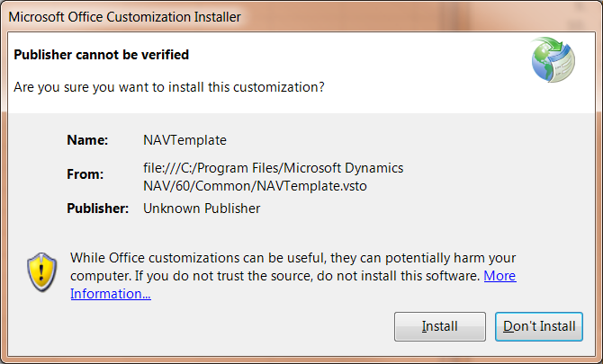
Task: Click the 'Information...' part of the link
Action: point(111,294)
